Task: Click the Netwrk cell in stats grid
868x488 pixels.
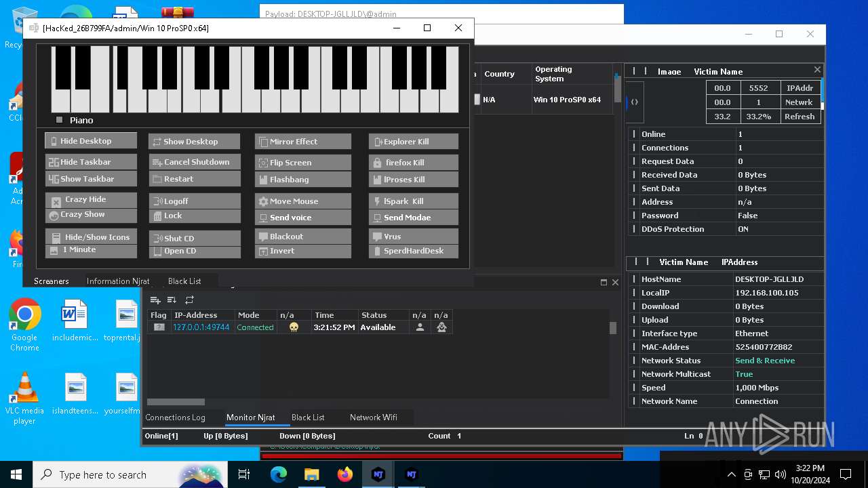Action: click(800, 102)
